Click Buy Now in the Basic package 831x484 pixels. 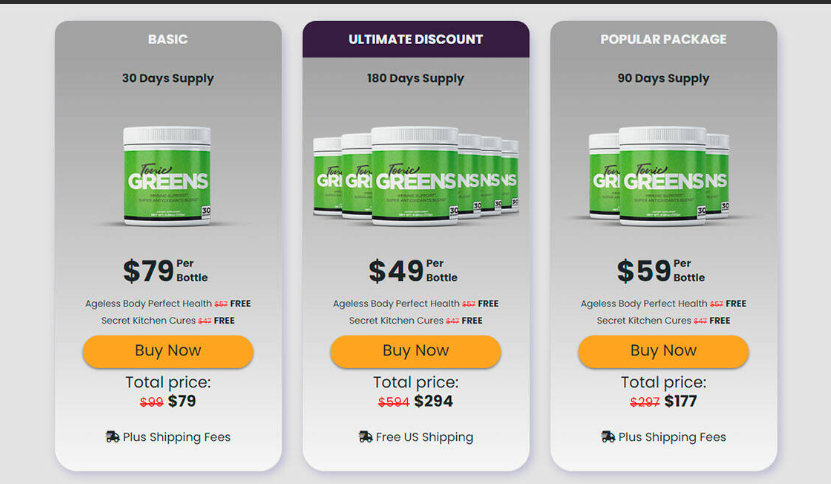point(168,351)
